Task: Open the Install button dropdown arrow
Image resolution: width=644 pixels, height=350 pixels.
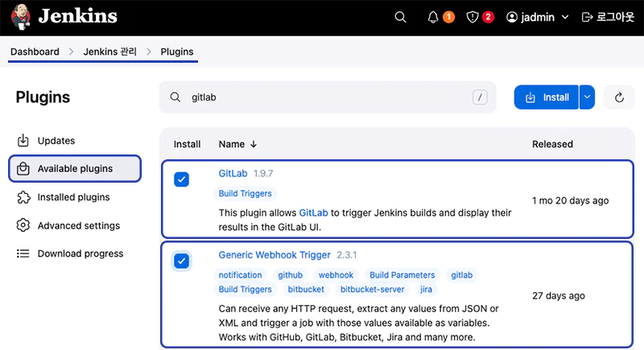Action: pyautogui.click(x=588, y=97)
